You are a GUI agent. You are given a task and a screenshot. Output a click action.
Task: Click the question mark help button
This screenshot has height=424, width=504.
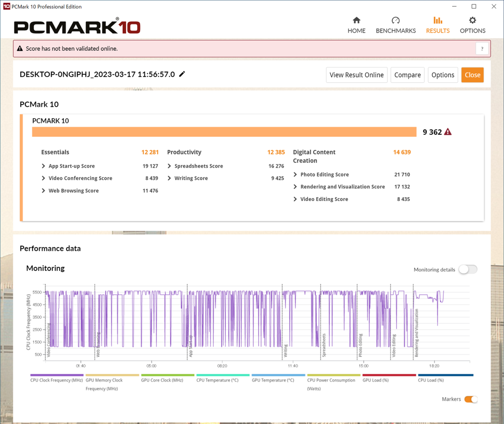(482, 49)
